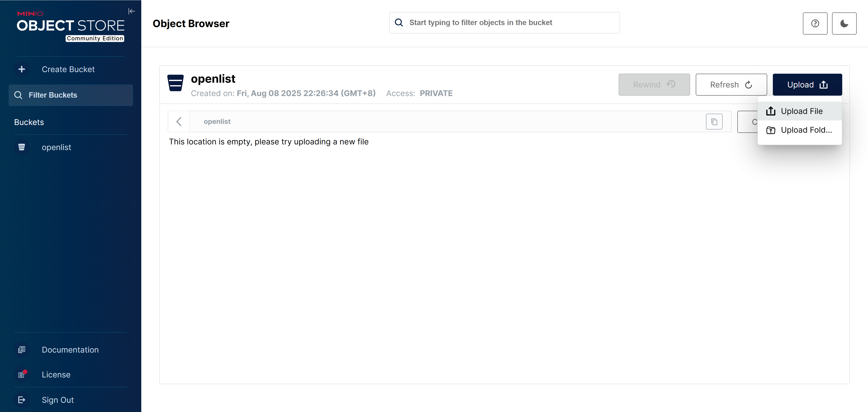Click the search magnifier in object filter

tap(399, 23)
